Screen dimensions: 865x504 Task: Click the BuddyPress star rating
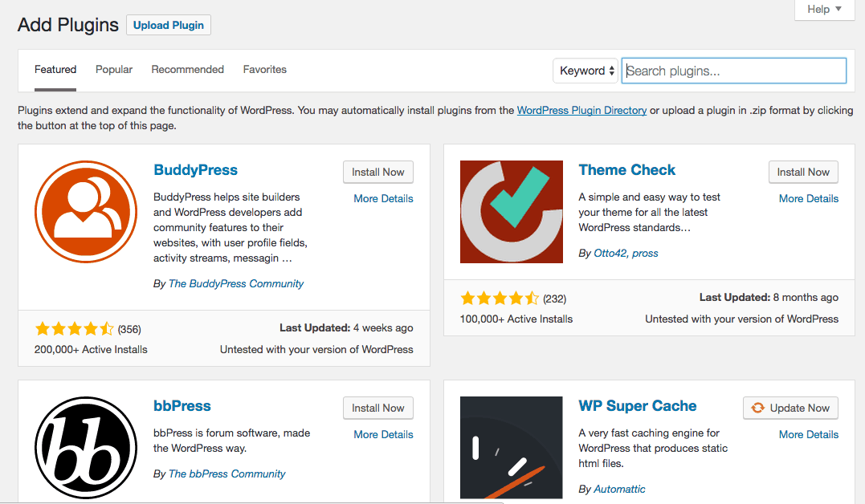[75, 329]
